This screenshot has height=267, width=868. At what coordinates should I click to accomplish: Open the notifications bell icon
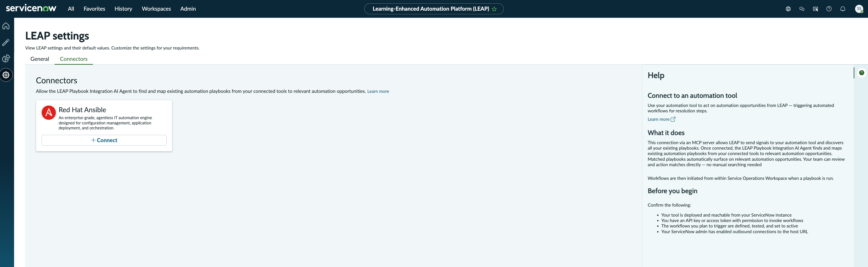(843, 9)
